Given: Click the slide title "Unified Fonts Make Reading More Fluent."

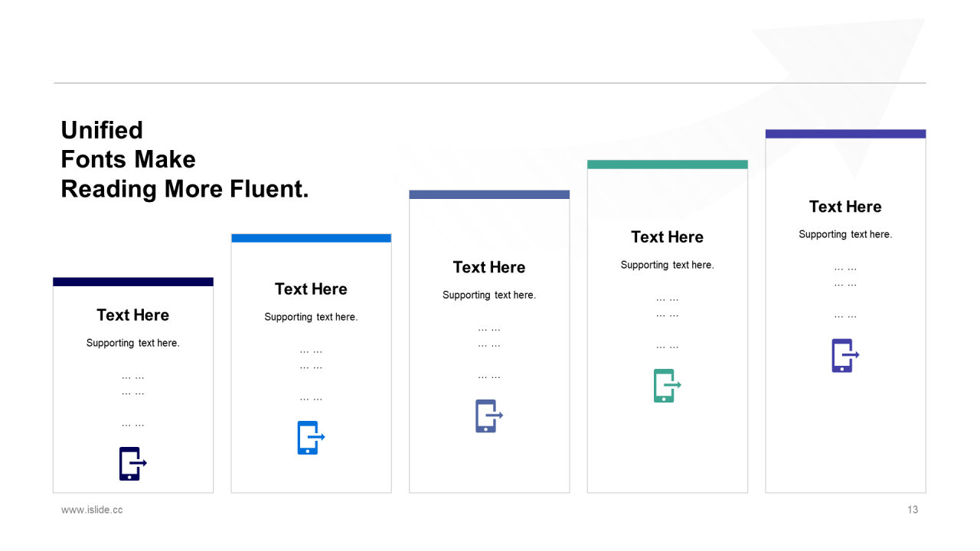Looking at the screenshot, I should 185,159.
